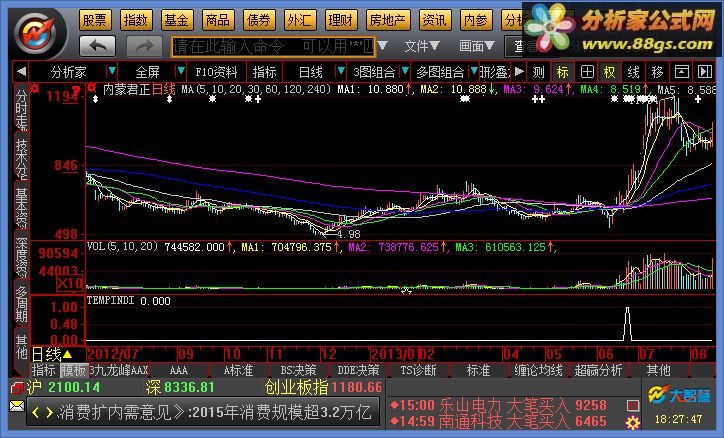The height and width of the screenshot is (438, 724).
Task: Select the 超赢分析 template tab
Action: 598,370
